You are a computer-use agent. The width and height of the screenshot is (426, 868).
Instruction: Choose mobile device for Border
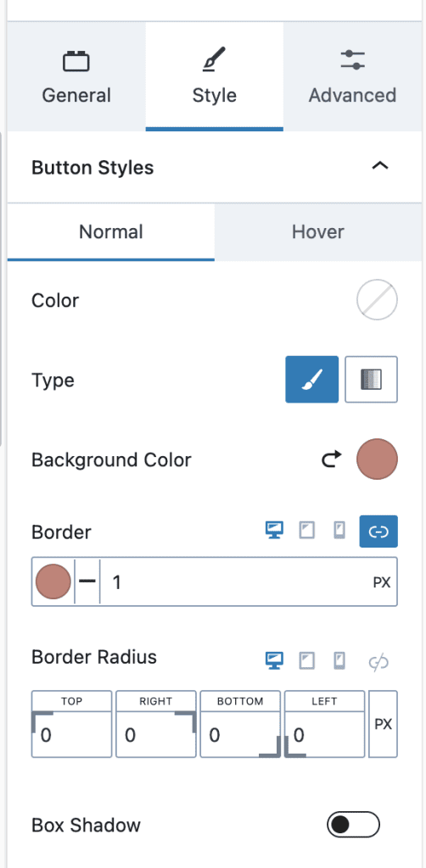(339, 531)
